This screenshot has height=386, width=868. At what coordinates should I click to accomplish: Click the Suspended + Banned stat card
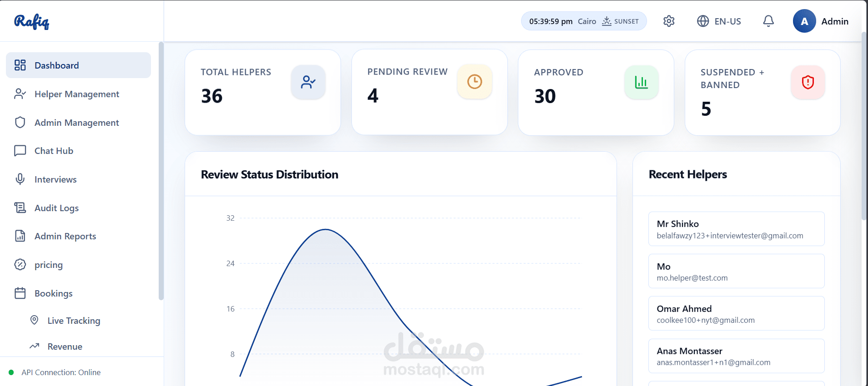pyautogui.click(x=763, y=92)
